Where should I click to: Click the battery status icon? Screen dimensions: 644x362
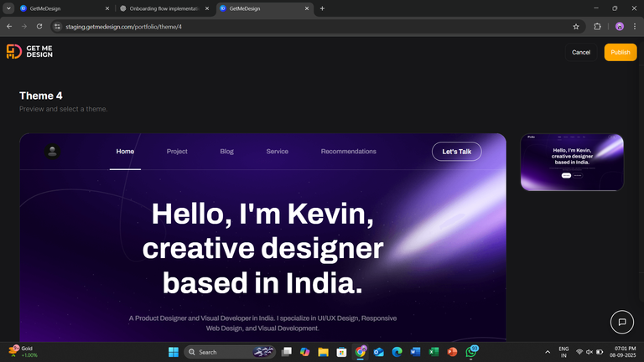600,352
